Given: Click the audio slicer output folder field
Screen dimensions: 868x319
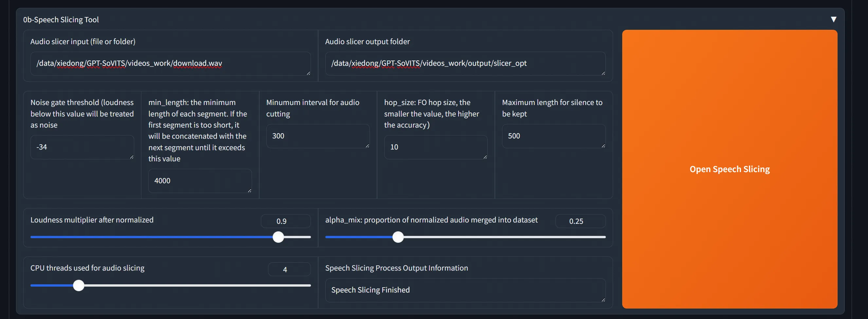Looking at the screenshot, I should coord(465,63).
